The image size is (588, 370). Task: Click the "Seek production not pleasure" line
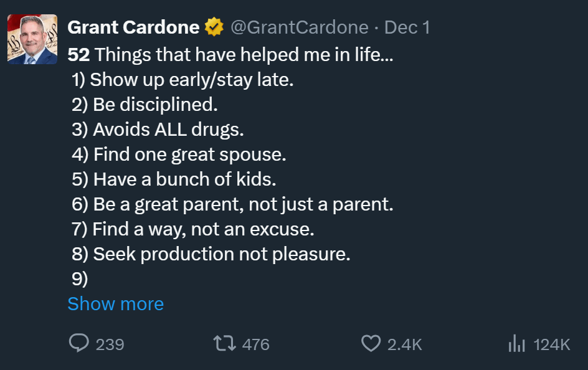[x=211, y=254]
